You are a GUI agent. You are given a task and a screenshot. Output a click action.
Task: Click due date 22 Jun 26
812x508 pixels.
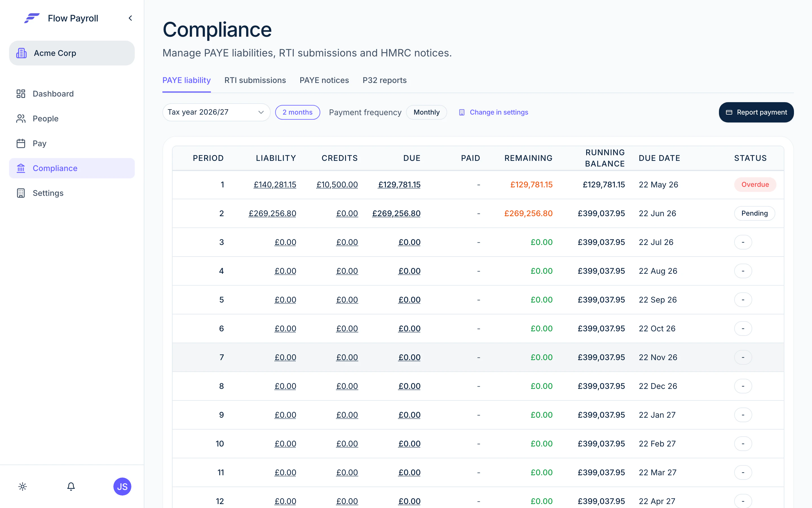[x=657, y=213]
